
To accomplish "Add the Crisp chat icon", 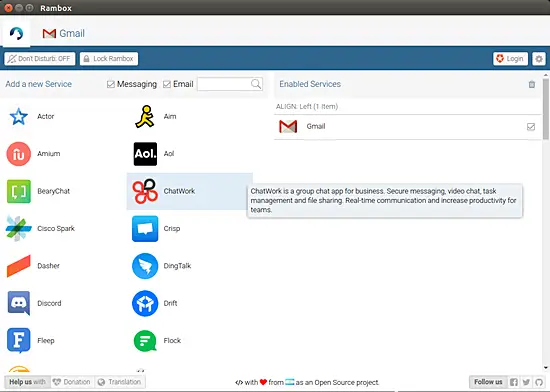I will 145,229.
